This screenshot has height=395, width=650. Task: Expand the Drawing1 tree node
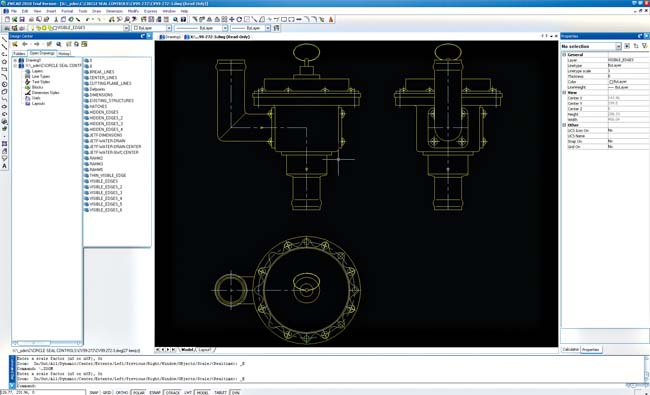pos(15,60)
